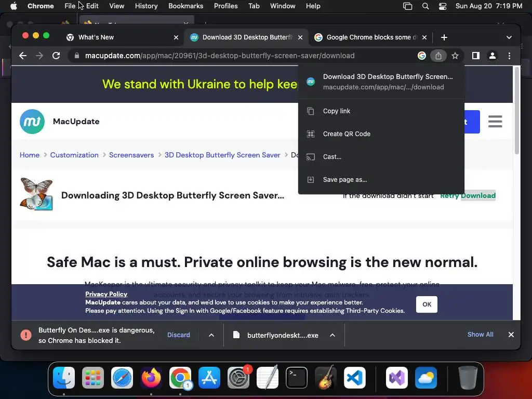This screenshot has width=532, height=399.
Task: Bookmark this page with star icon
Action: [455, 56]
